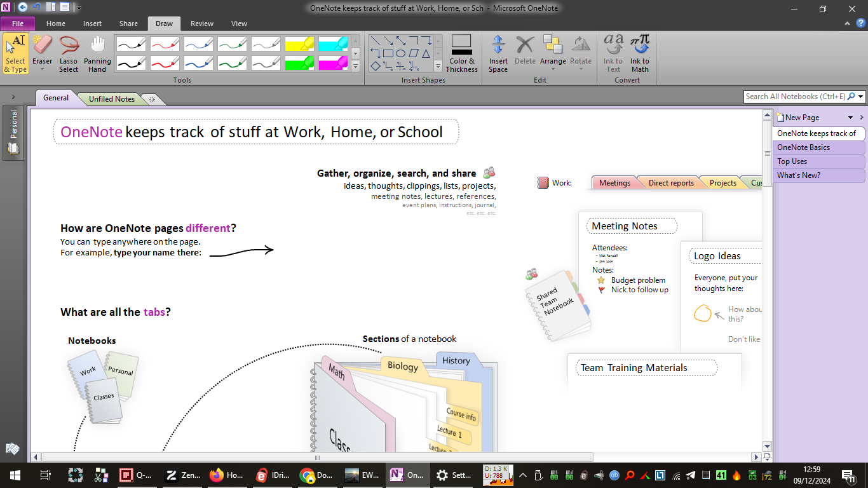Convert ink using Ink to Math
Image resolution: width=868 pixels, height=488 pixels.
point(640,54)
